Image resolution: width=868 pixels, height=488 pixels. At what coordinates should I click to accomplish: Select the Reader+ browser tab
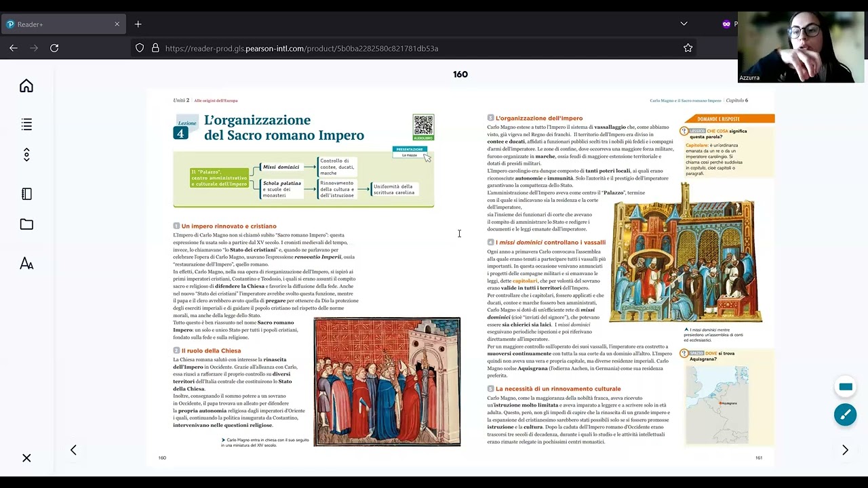coord(63,24)
